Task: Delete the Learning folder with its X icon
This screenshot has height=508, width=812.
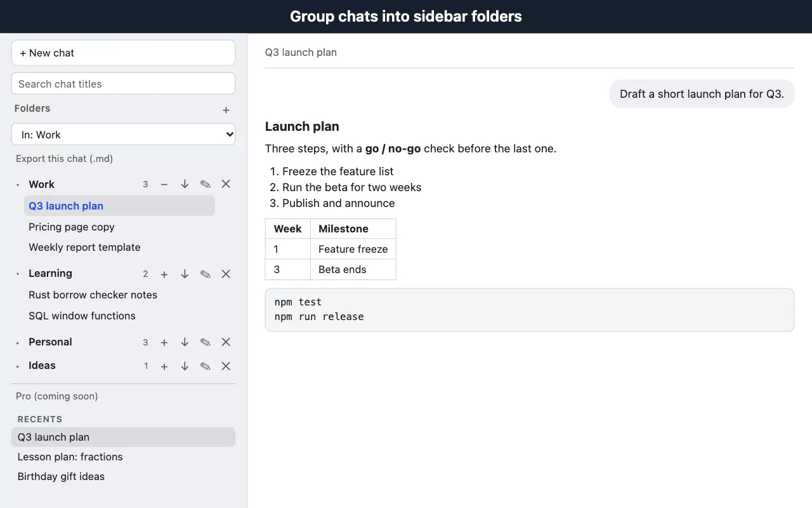Action: coord(226,274)
